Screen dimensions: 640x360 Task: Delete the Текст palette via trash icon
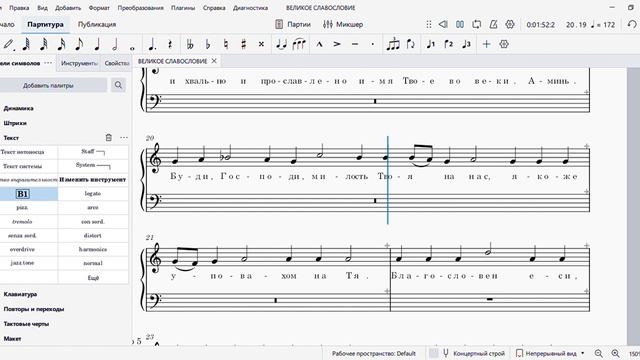coord(109,138)
